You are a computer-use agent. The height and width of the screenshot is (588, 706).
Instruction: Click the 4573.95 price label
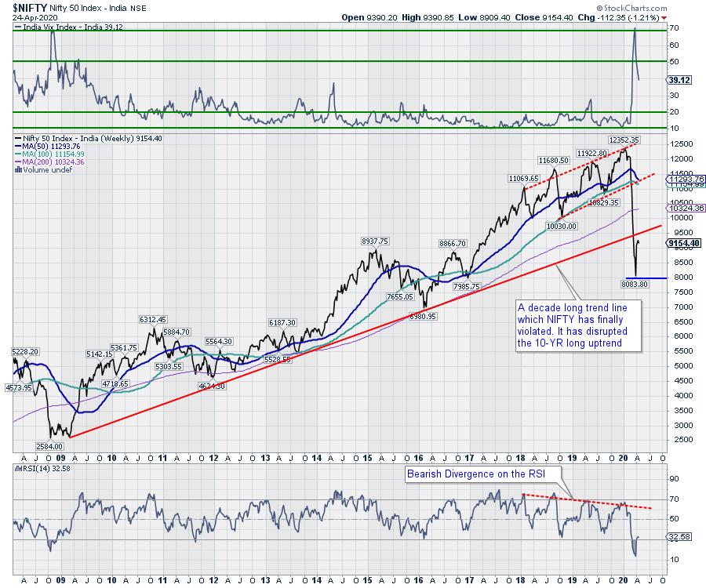(20, 387)
